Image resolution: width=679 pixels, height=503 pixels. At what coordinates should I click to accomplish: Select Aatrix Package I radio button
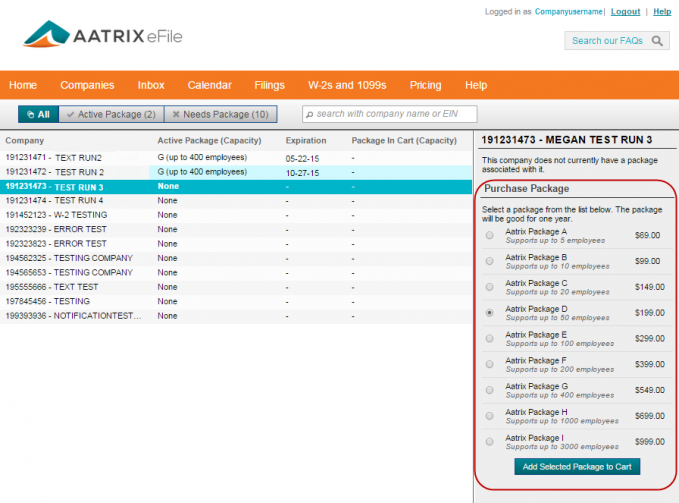tap(489, 442)
